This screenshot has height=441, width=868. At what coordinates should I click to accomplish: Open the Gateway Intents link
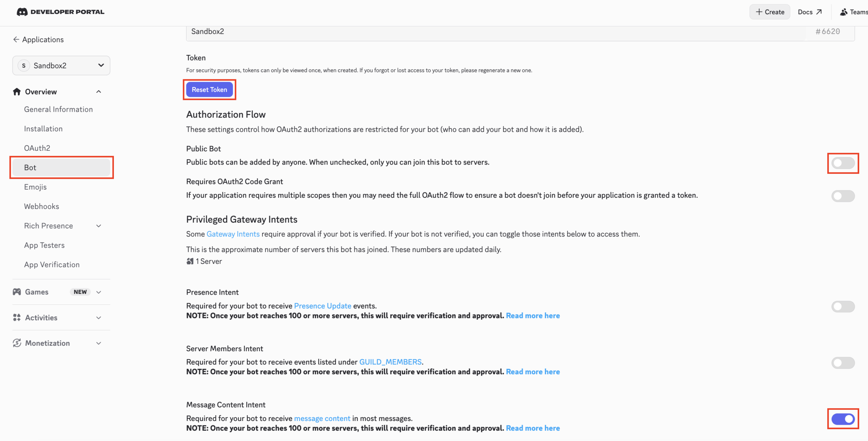click(233, 234)
